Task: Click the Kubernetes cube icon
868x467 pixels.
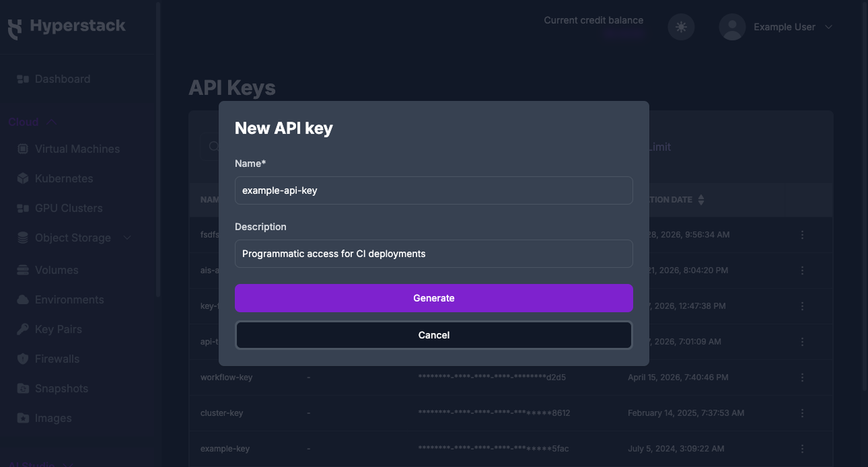Action: [x=23, y=178]
